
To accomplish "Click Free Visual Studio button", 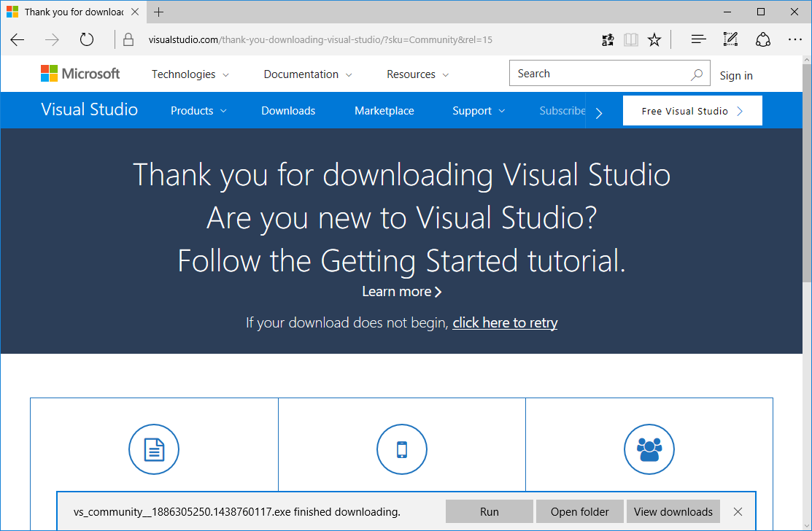I will tap(692, 111).
